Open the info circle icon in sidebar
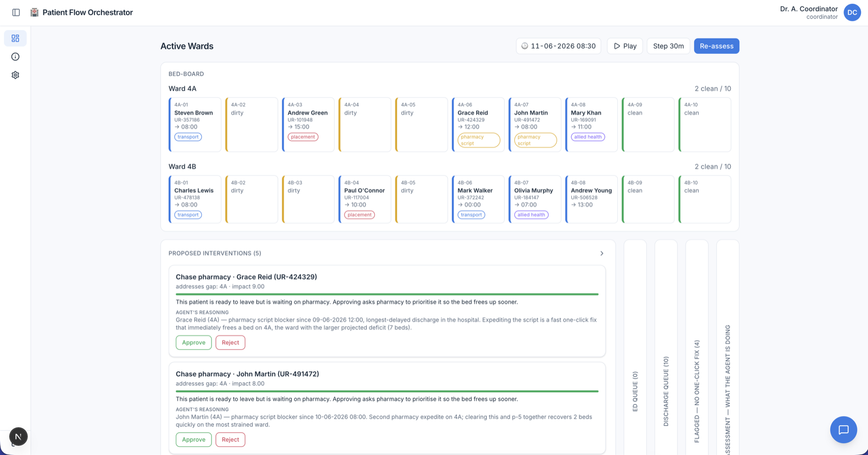Viewport: 868px width, 455px height. click(15, 56)
